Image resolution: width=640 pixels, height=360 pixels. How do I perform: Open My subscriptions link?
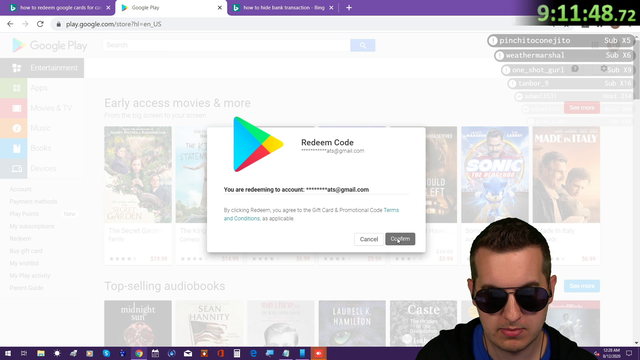[32, 226]
